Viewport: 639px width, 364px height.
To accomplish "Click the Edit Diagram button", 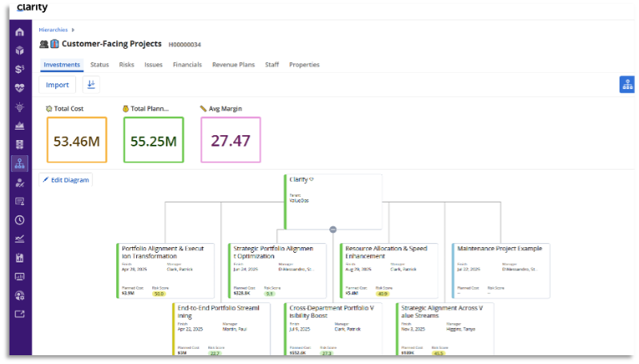I will (66, 179).
